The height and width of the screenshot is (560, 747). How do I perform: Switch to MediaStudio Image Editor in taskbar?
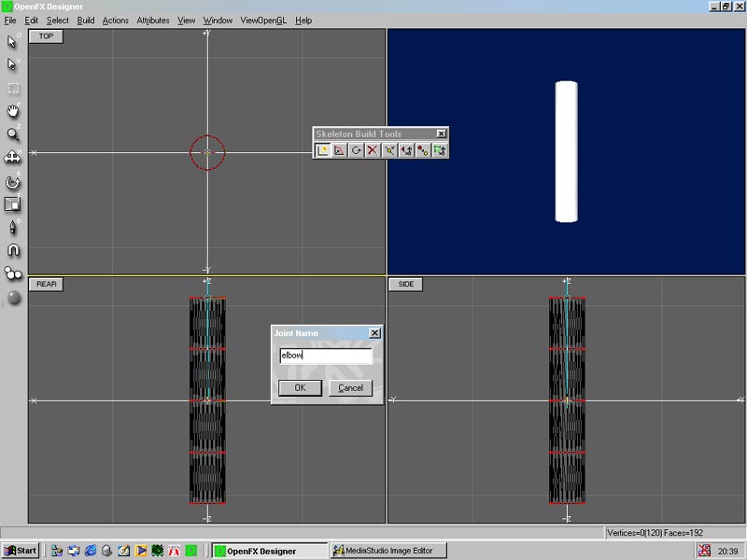(389, 551)
